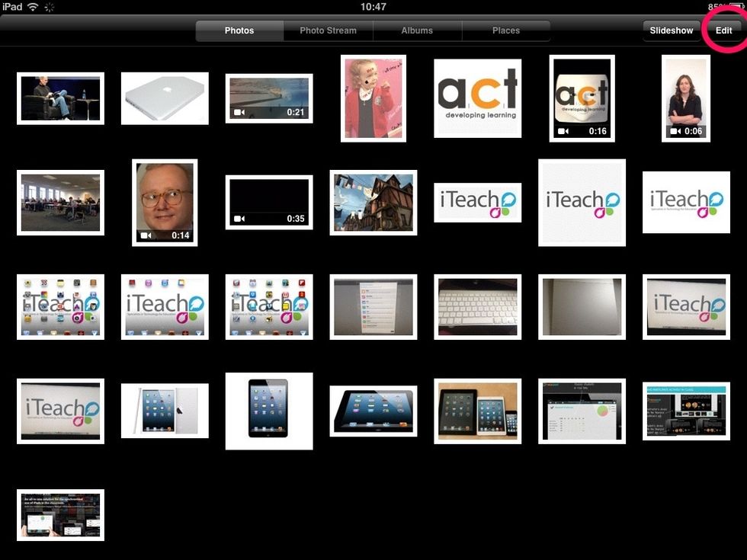Tap the circled Edit button
The width and height of the screenshot is (747, 560).
pos(723,30)
